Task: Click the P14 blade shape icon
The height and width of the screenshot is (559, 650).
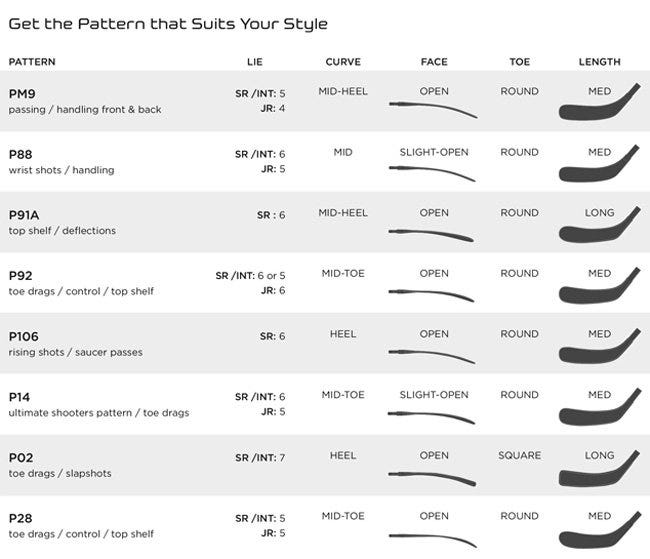Action: tap(598, 410)
